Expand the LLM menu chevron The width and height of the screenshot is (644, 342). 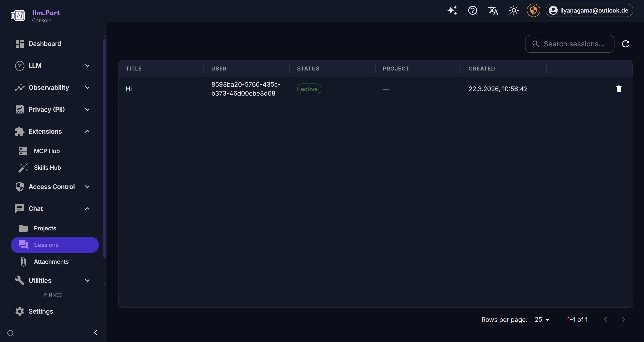87,66
